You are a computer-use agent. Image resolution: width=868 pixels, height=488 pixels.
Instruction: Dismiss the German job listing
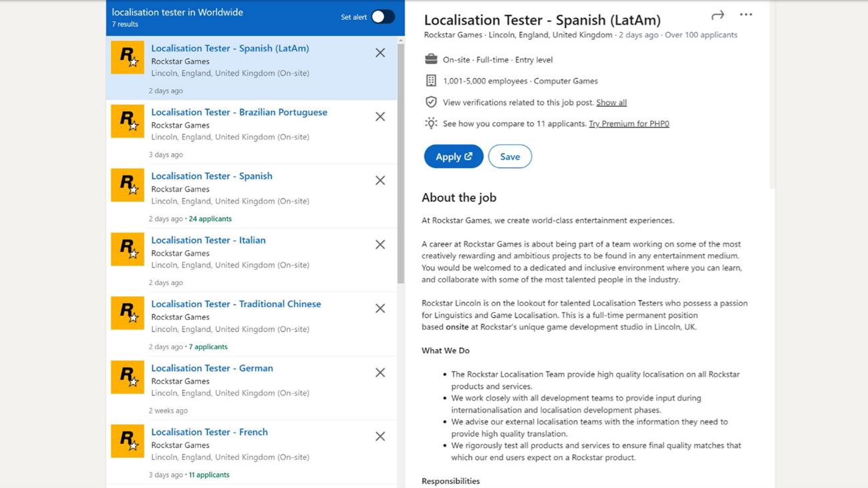380,373
